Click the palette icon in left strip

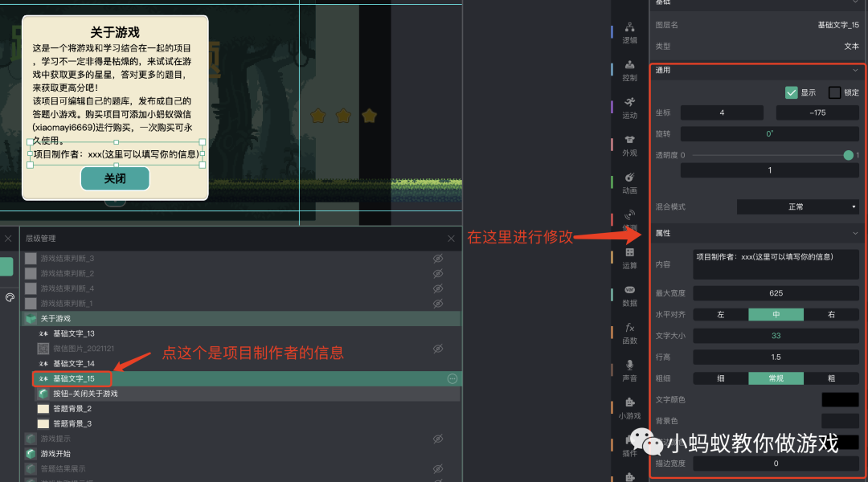coord(10,298)
